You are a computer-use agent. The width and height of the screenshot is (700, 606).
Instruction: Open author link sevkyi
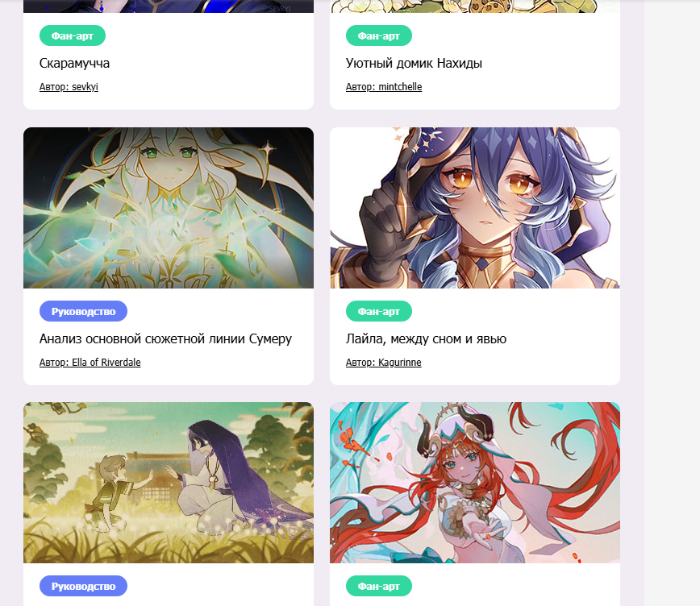click(x=69, y=86)
